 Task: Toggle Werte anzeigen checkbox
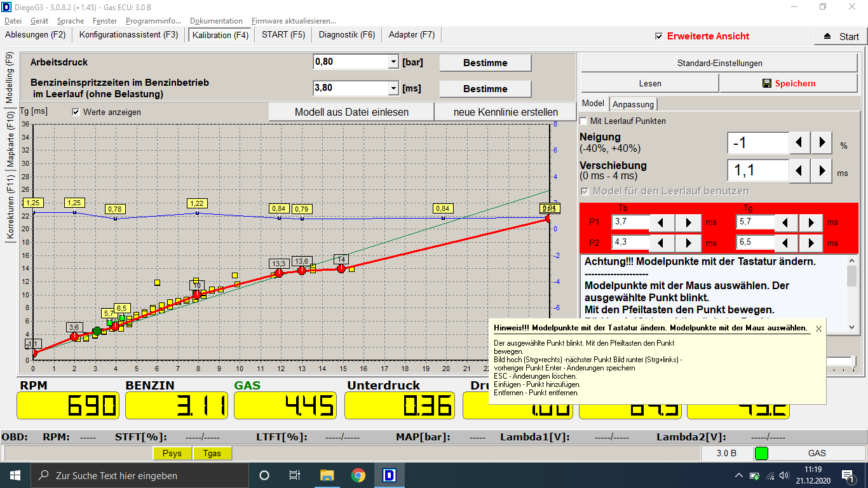pyautogui.click(x=76, y=112)
